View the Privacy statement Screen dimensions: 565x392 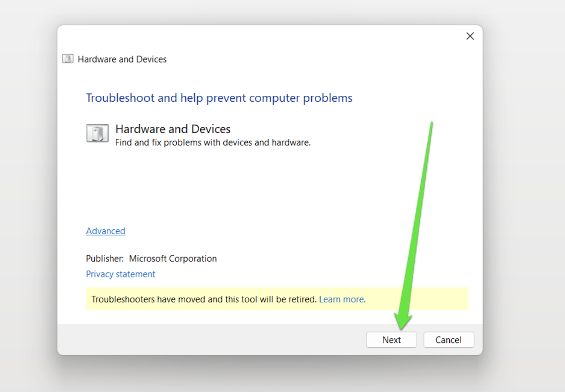pyautogui.click(x=120, y=274)
